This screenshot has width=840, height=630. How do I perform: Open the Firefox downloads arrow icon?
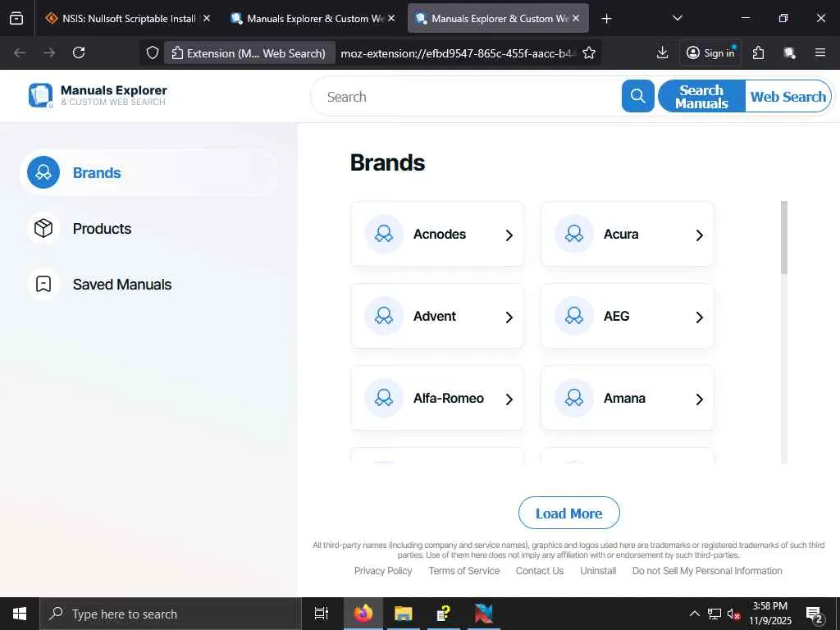coord(662,52)
